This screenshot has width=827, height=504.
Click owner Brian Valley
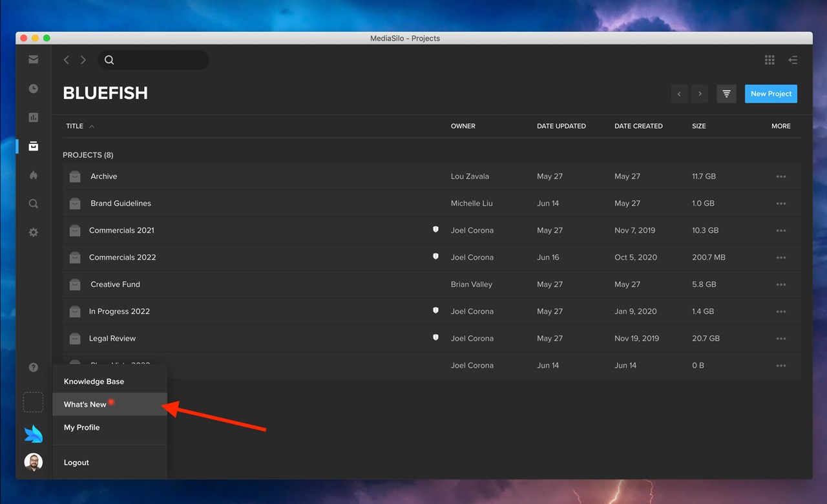coord(472,285)
